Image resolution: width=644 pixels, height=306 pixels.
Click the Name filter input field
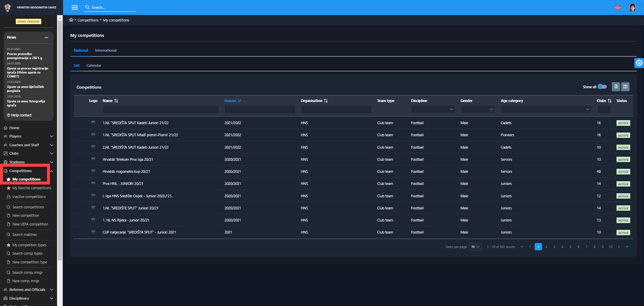pos(161,109)
